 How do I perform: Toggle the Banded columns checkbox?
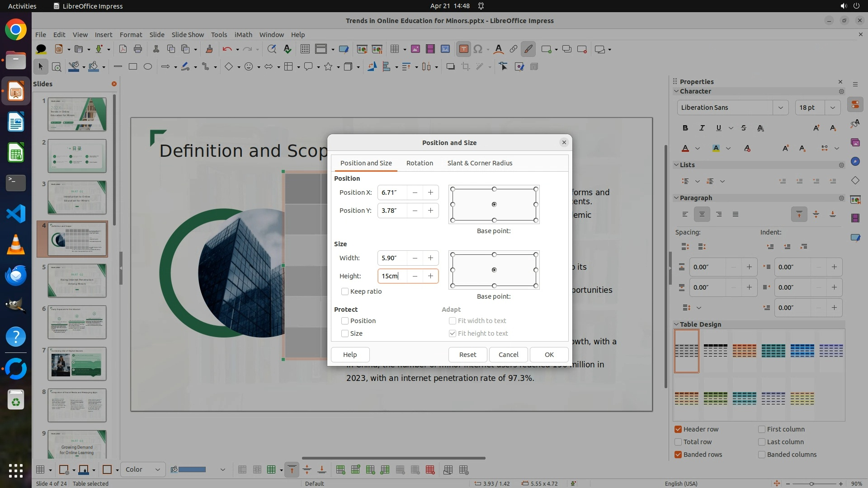click(762, 455)
